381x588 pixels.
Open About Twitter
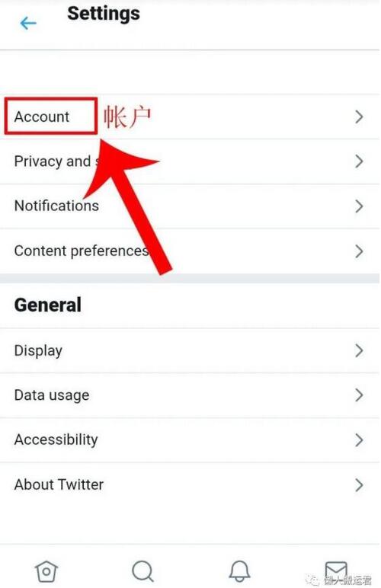point(190,485)
